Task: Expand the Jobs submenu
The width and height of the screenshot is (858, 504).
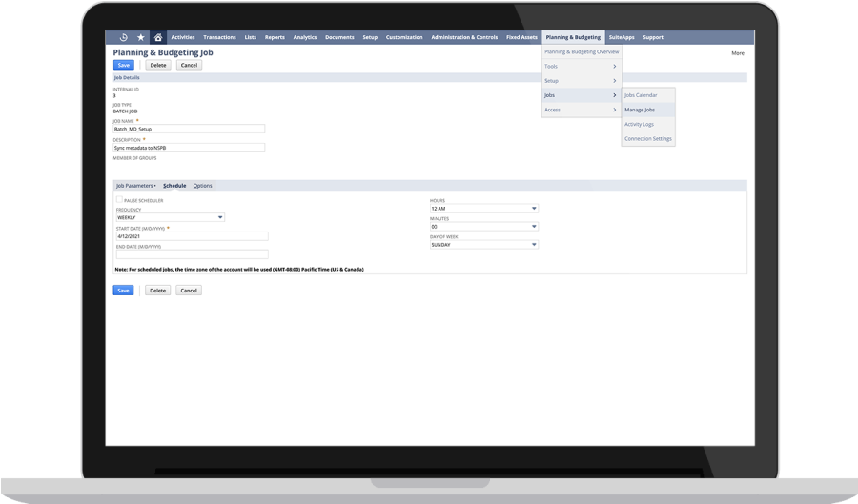Action: [582, 95]
